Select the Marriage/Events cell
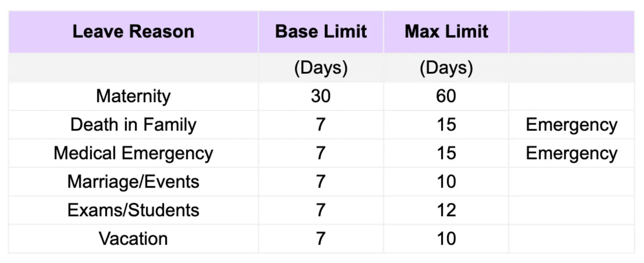The height and width of the screenshot is (263, 644). pos(133,182)
